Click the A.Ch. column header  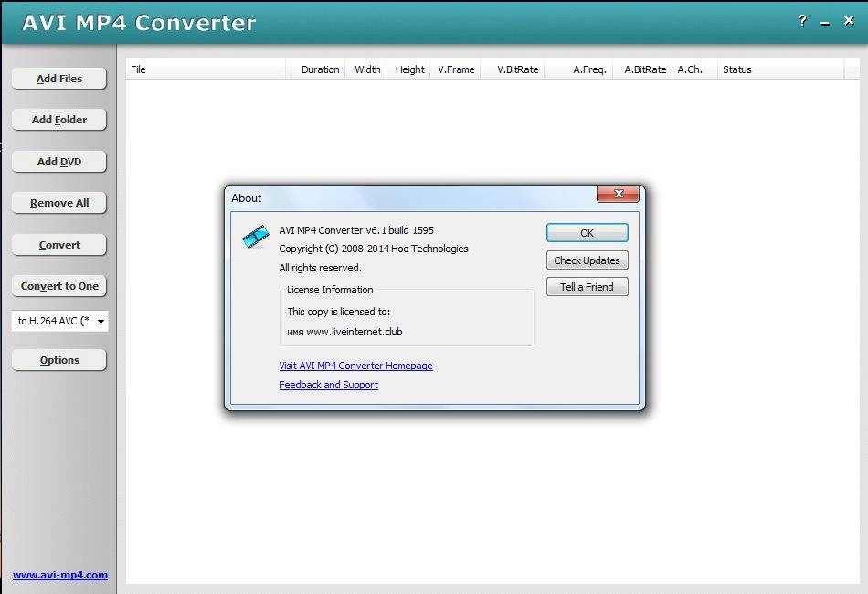pyautogui.click(x=694, y=69)
